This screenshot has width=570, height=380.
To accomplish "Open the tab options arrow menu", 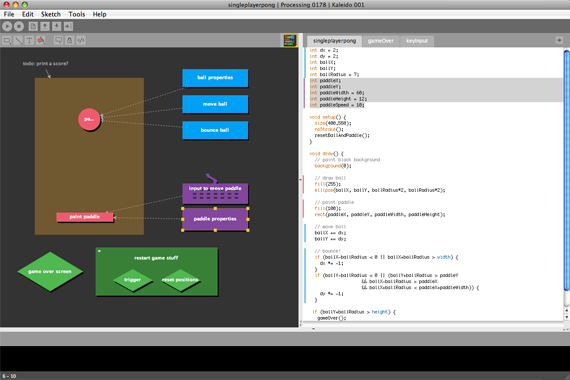I will tap(559, 40).
